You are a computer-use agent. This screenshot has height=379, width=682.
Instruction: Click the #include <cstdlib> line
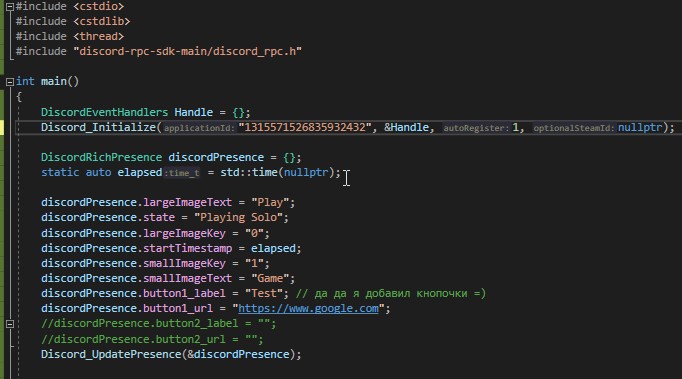pyautogui.click(x=73, y=21)
